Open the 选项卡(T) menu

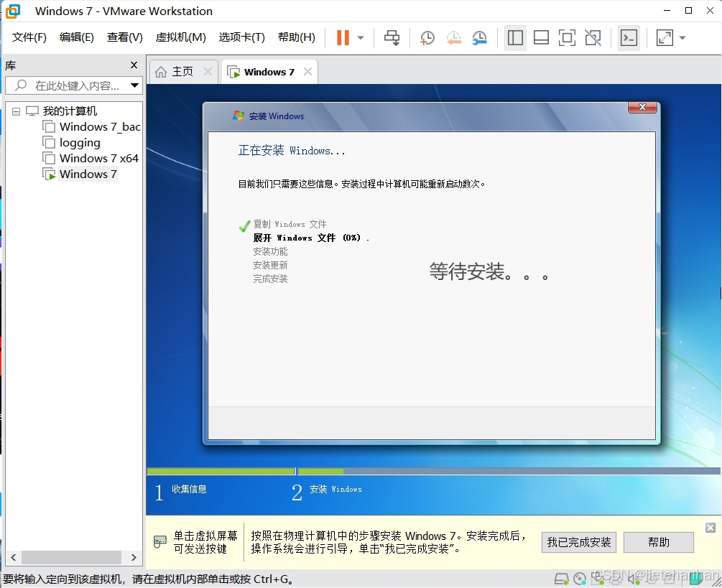[x=241, y=37]
